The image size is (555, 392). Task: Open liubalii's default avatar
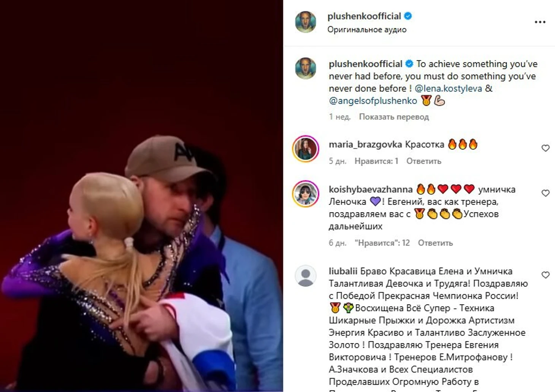point(306,276)
